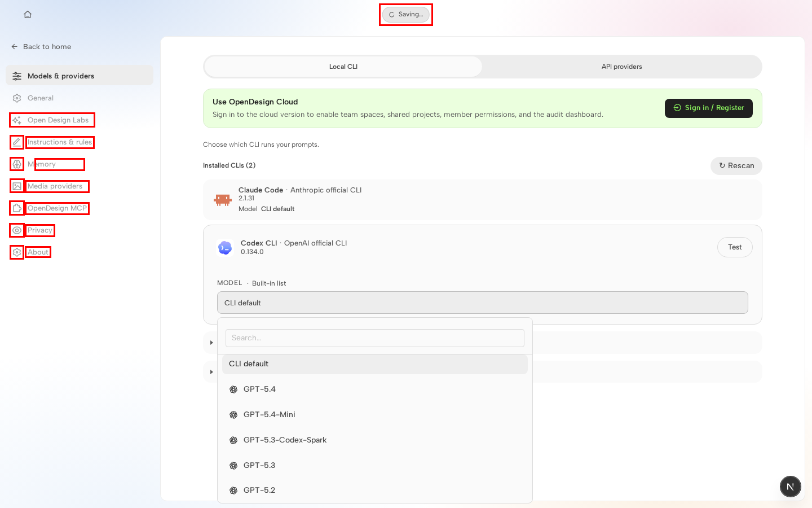Screen dimensions: 812x508
Task: Click the Codex CLI title text
Action: [259, 243]
